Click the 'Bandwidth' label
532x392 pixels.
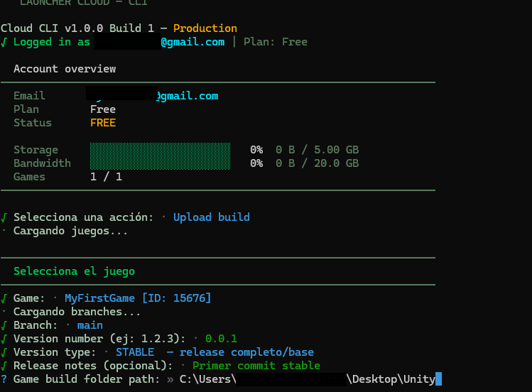pyautogui.click(x=42, y=163)
